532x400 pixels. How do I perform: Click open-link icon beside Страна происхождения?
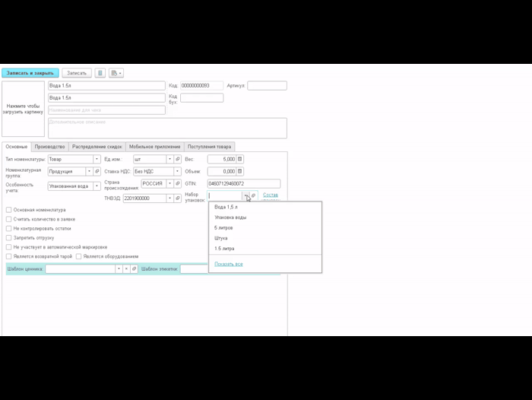click(177, 183)
